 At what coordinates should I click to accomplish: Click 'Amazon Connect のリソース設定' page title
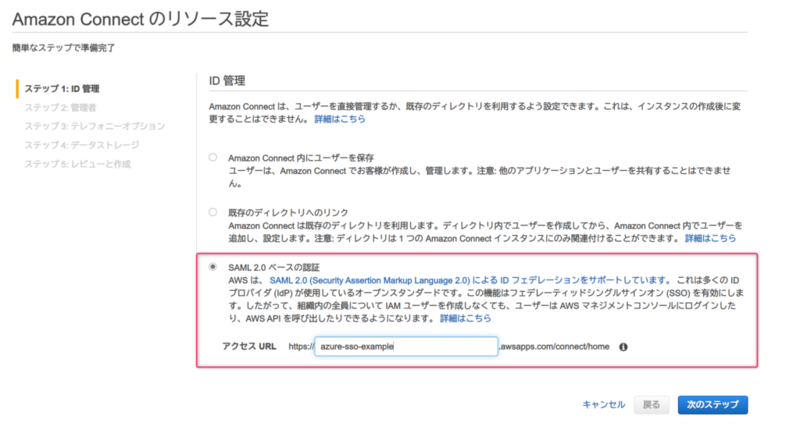pos(140,19)
